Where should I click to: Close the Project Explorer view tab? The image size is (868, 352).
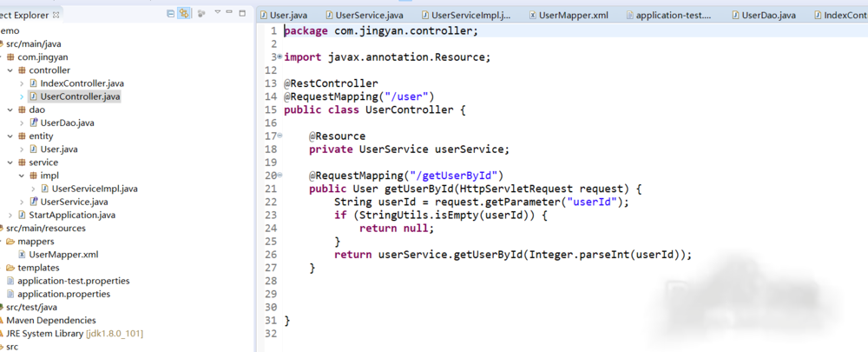click(x=56, y=15)
